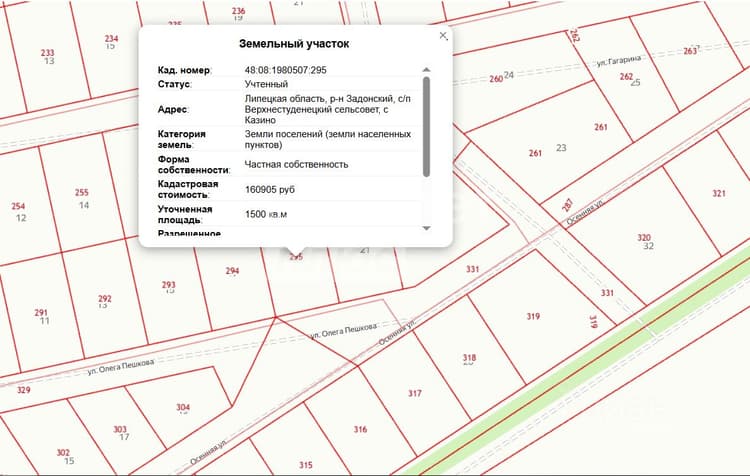Viewport: 750px width, 476px height.
Task: Close the Земельный участок popup
Action: 443,35
